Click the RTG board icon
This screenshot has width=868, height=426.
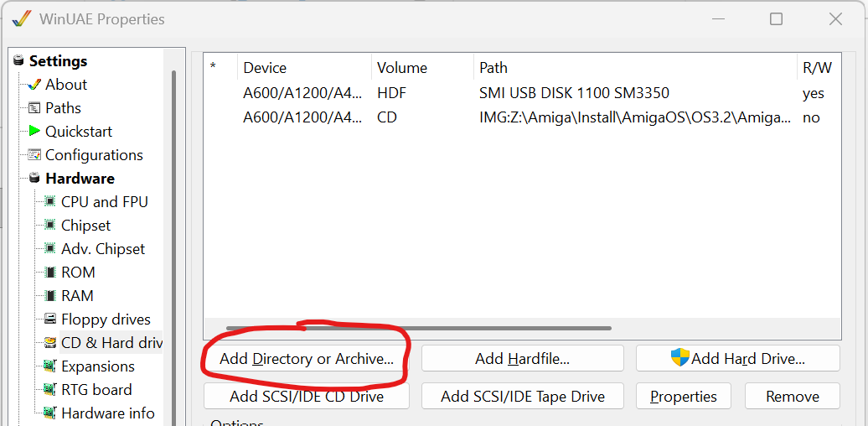[x=50, y=390]
